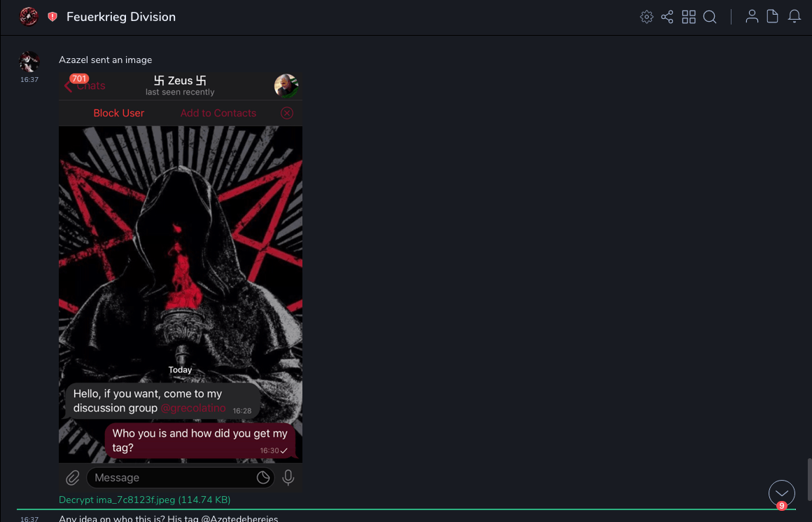Click the paperclip attach icon
Image resolution: width=812 pixels, height=522 pixels.
(73, 478)
